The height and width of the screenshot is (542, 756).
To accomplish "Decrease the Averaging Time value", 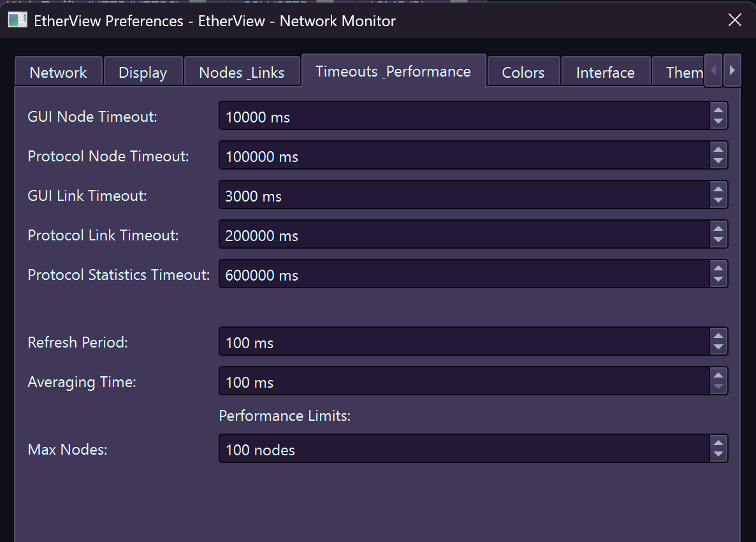I will 720,387.
